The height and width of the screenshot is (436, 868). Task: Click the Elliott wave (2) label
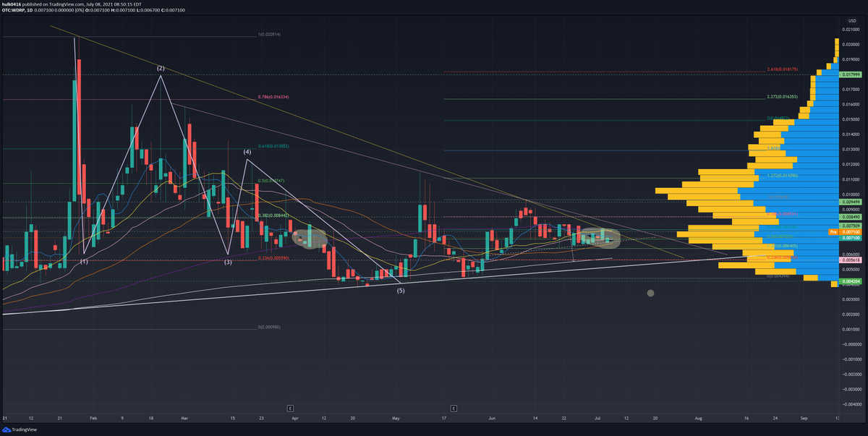[161, 68]
